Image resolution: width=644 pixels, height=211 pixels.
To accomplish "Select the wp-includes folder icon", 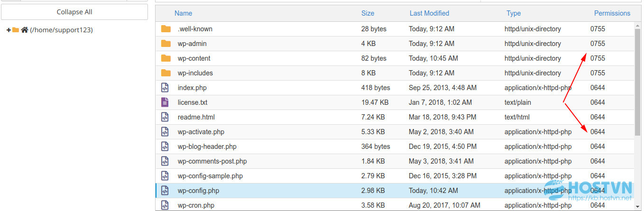I will [166, 73].
